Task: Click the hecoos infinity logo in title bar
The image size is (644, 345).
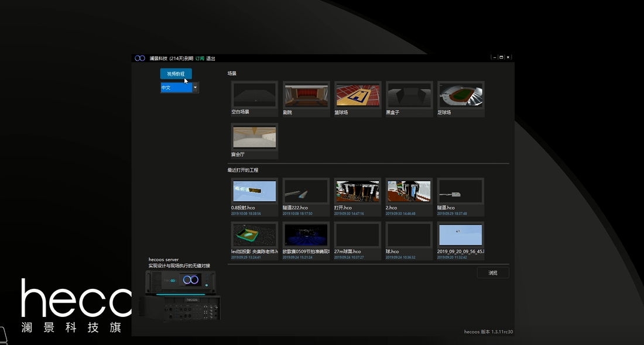Action: pos(140,58)
